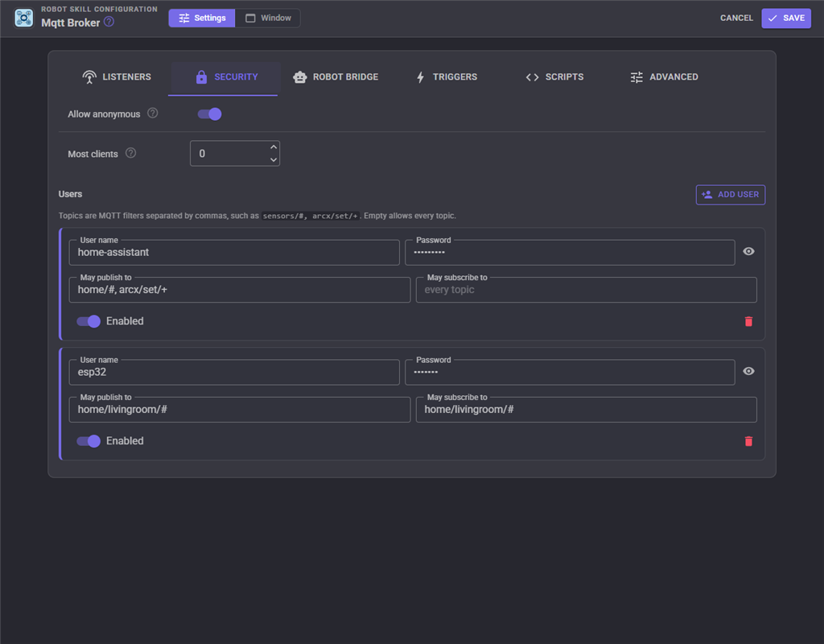Select the Settings view button
This screenshot has width=824, height=644.
202,18
